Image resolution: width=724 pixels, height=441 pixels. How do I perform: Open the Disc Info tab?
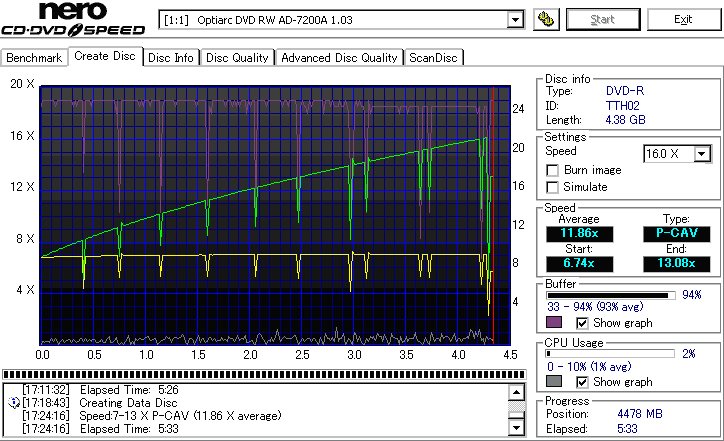171,58
